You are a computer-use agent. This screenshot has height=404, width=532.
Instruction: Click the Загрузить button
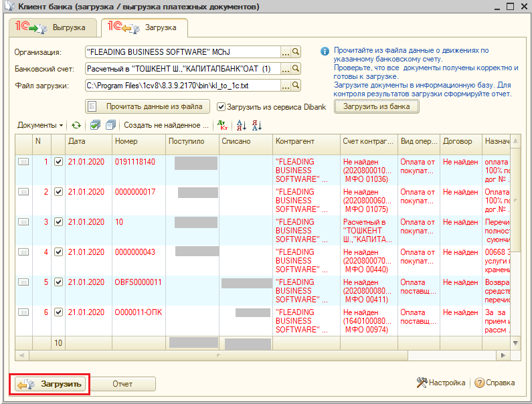pos(50,384)
